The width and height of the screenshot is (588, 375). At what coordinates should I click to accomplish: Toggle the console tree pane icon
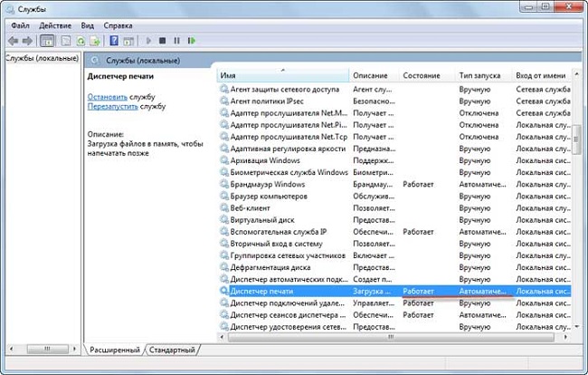click(x=47, y=41)
